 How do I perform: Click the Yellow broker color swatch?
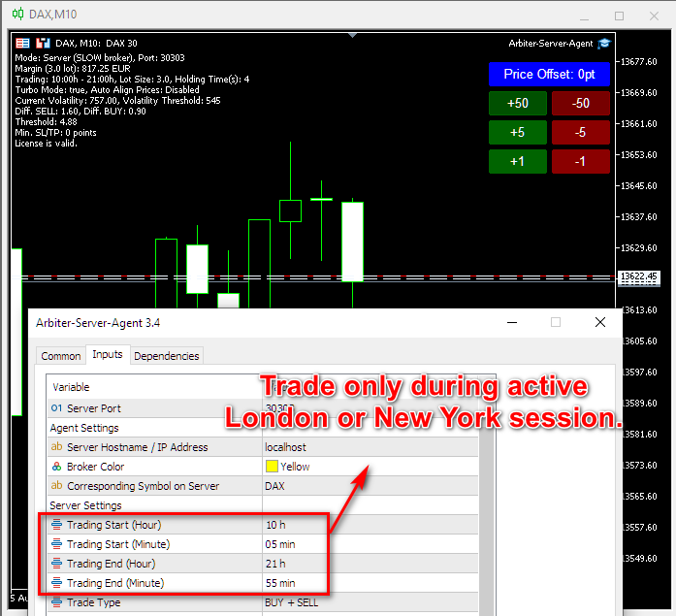[x=272, y=467]
